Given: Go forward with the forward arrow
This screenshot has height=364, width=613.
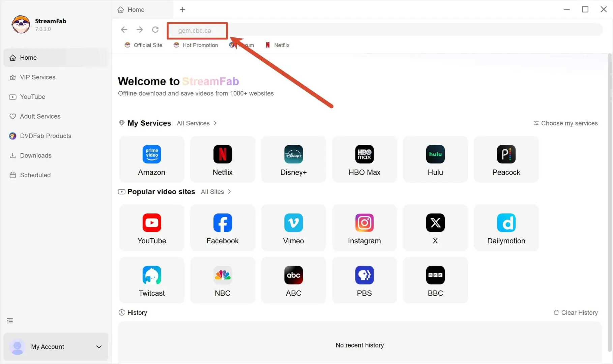Looking at the screenshot, I should 140,30.
